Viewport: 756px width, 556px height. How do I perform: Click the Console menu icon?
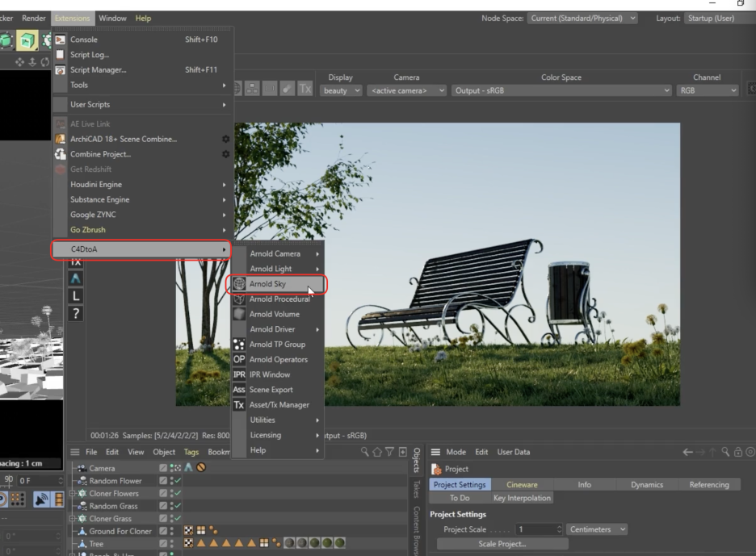(61, 40)
